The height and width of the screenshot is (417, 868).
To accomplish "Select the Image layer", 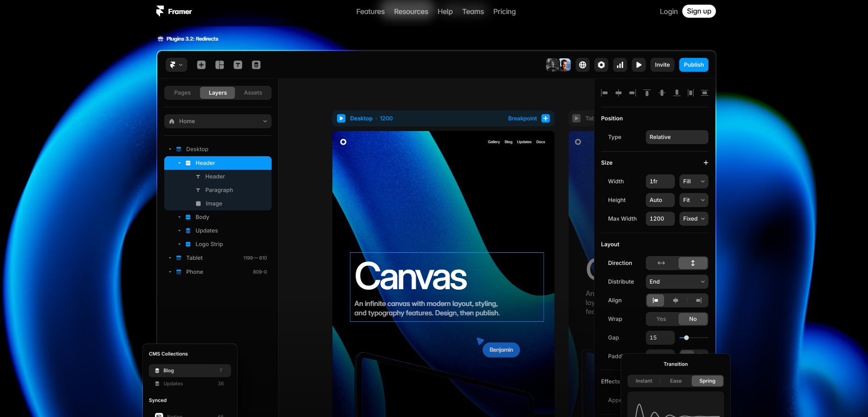I will click(218, 203).
